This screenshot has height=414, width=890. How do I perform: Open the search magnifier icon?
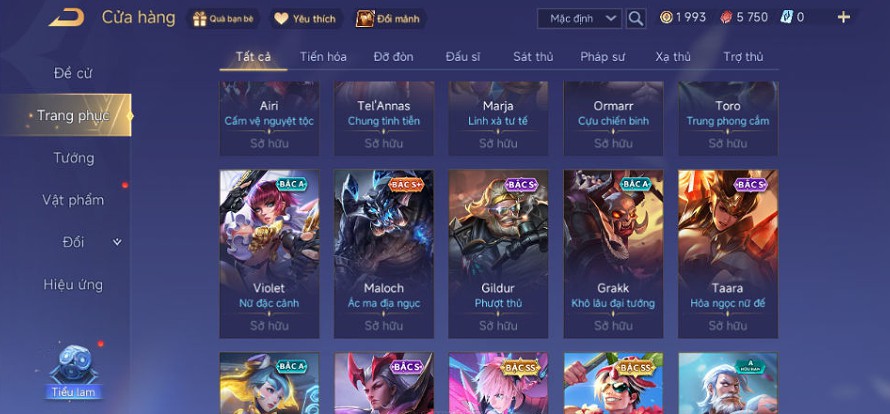click(636, 18)
